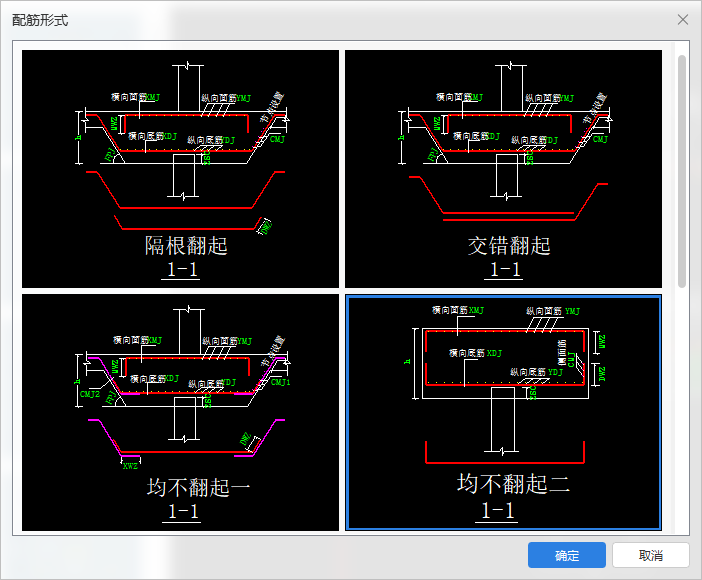Close the 配筋形式 dialog
Screen dimensions: 702x580
point(683,20)
